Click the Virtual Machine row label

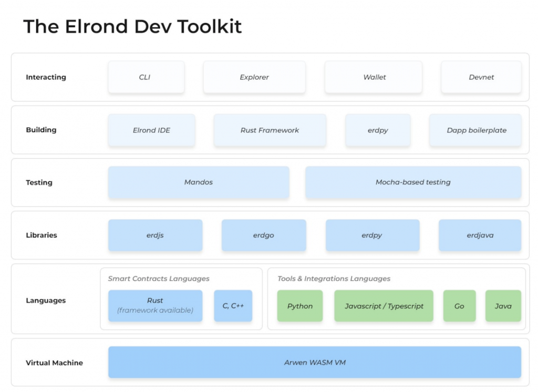(54, 363)
